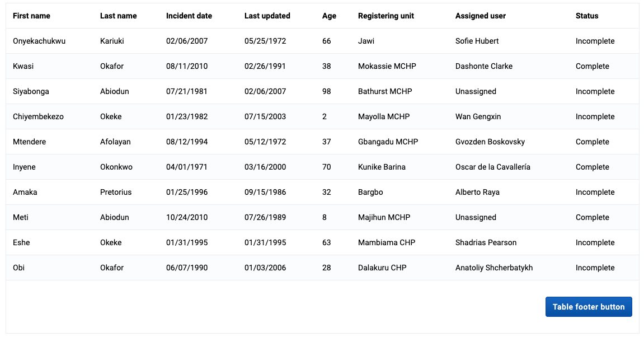
Task: Sort the table by Last updated
Action: [267, 16]
